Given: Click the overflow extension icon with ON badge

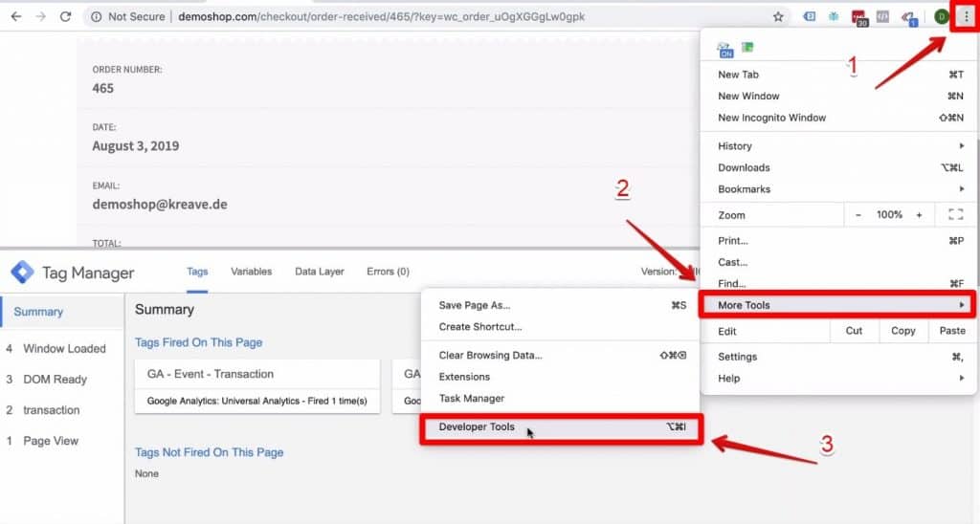Looking at the screenshot, I should (725, 50).
